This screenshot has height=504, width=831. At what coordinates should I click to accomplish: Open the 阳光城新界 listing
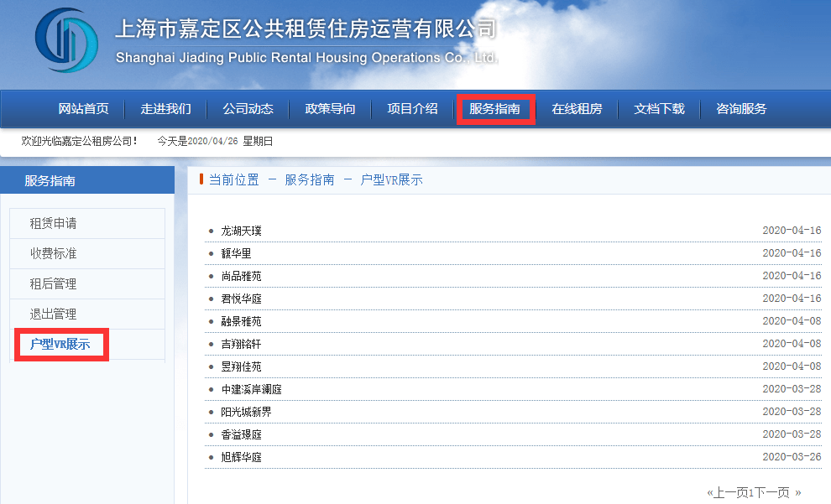click(x=247, y=412)
